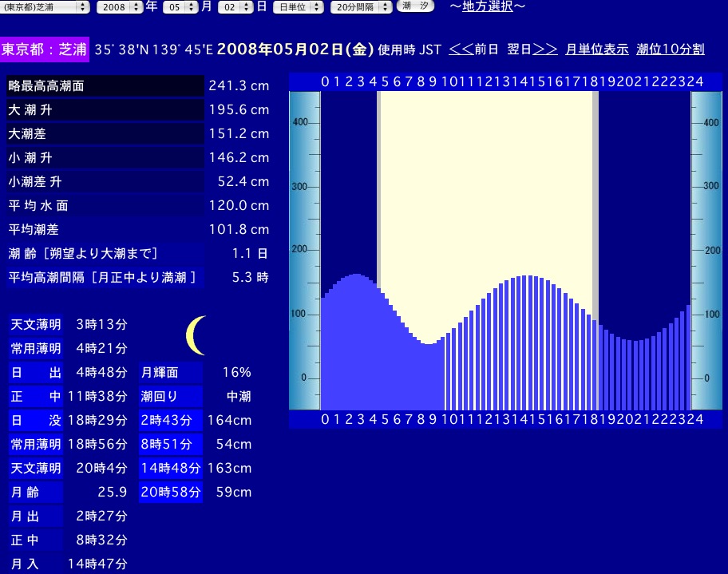Select the 16% moon illumination value
This screenshot has height=574, width=728.
point(237,373)
